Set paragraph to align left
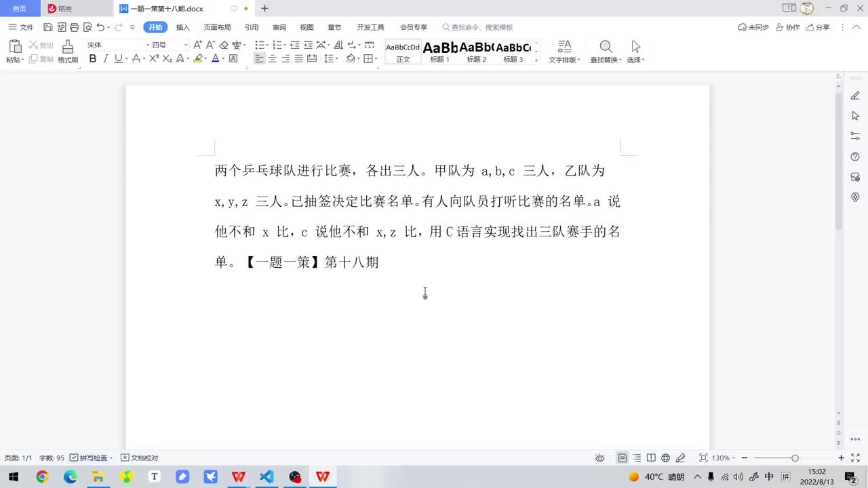This screenshot has height=488, width=868. tap(259, 59)
